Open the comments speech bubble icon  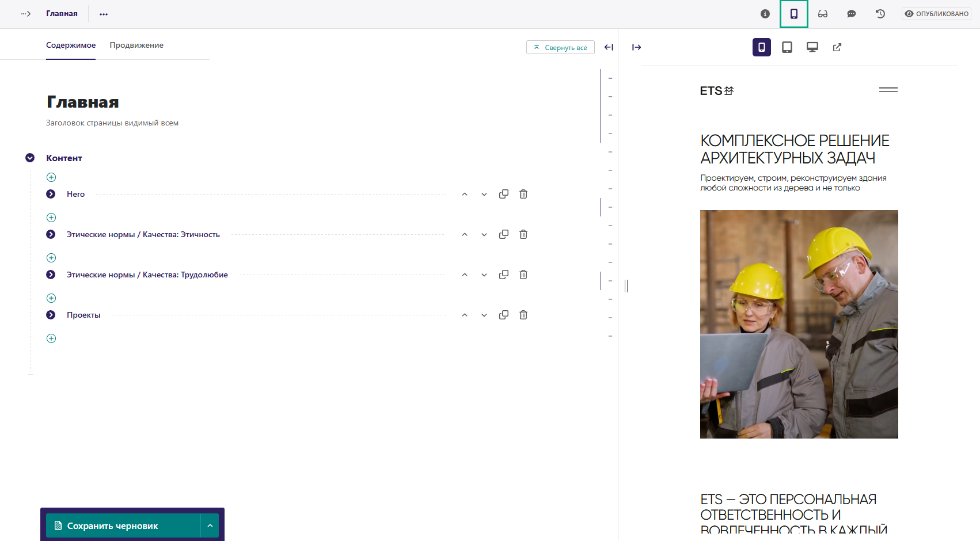[x=852, y=14]
